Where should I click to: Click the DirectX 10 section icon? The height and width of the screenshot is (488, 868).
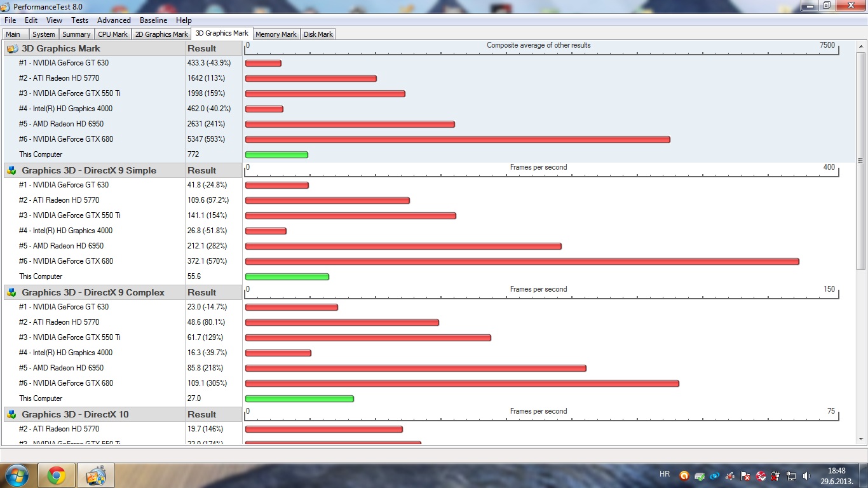(x=11, y=414)
